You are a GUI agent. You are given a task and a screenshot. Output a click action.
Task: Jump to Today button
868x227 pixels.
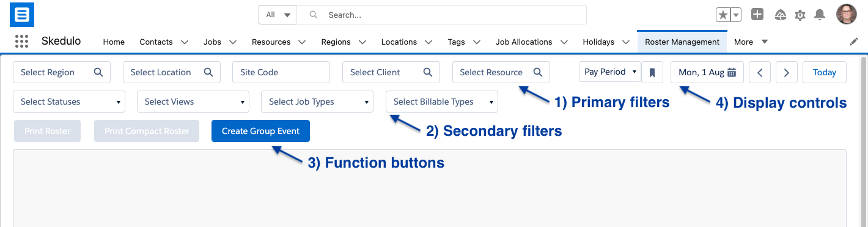pos(825,72)
